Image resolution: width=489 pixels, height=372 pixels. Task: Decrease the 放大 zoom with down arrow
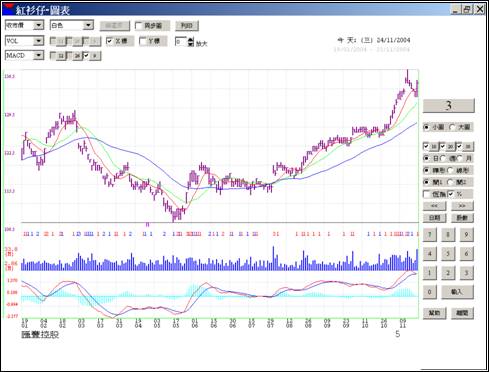click(190, 44)
